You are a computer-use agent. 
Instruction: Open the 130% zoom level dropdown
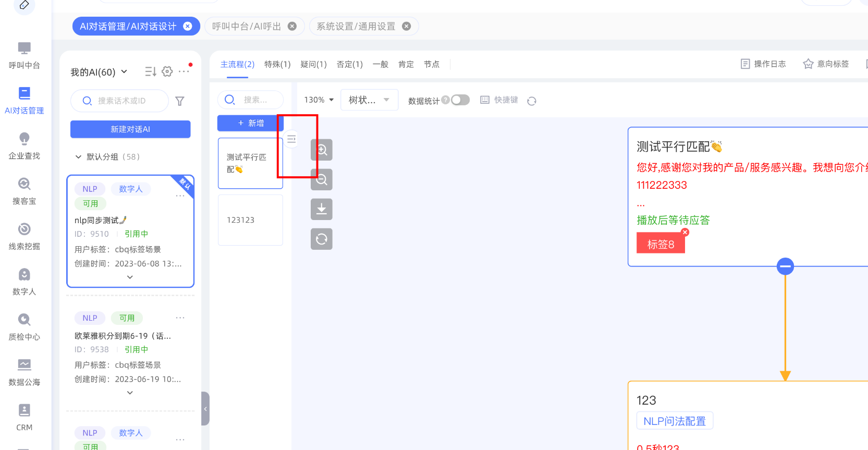(319, 100)
